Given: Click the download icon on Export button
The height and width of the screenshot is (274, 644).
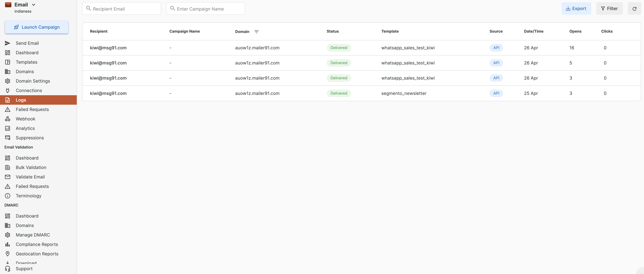Looking at the screenshot, I should (x=568, y=9).
